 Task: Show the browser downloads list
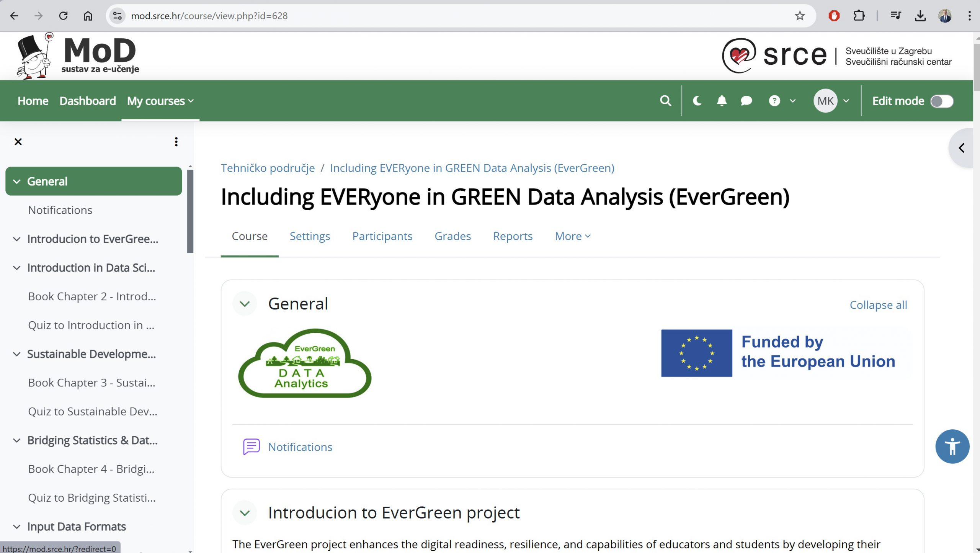click(920, 16)
